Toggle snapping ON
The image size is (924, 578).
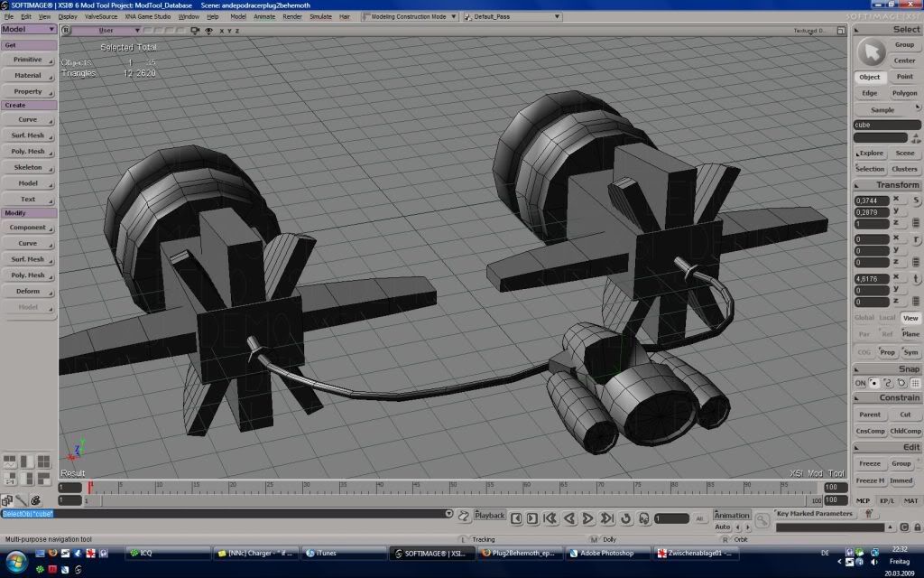tap(860, 383)
